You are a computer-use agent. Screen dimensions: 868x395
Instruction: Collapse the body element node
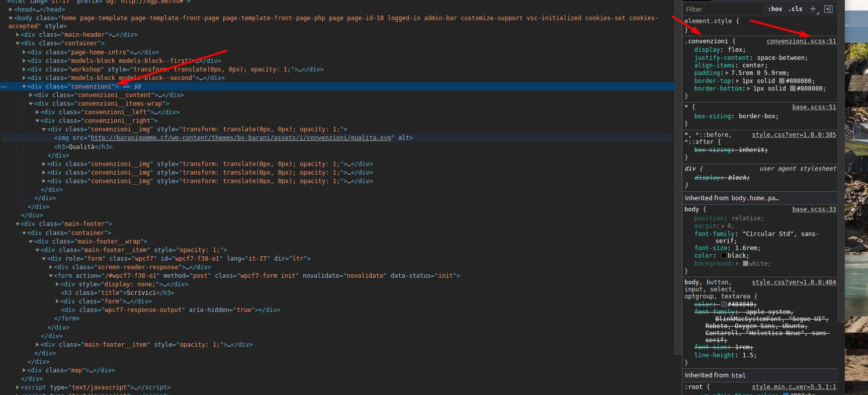pos(11,18)
